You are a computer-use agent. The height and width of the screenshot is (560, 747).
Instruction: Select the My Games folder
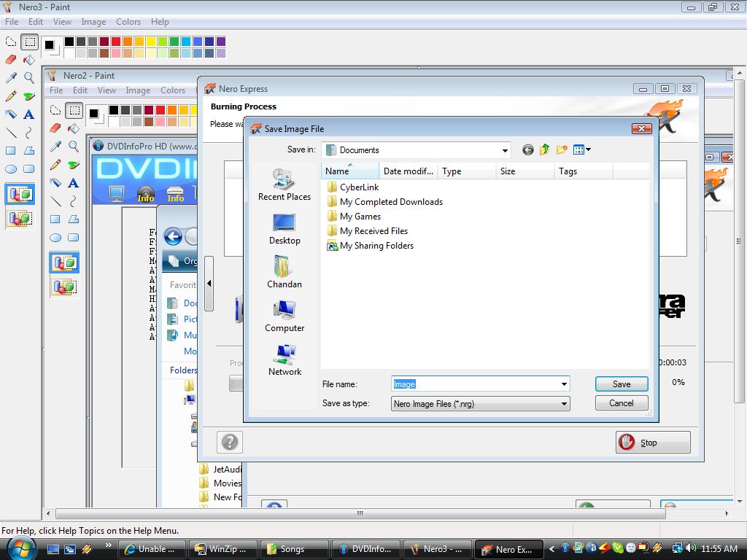point(354,217)
